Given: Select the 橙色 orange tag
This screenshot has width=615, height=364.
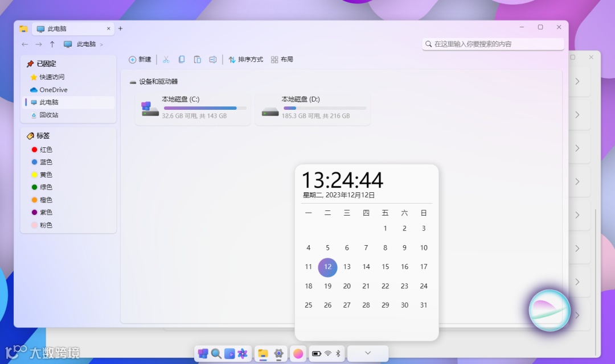Looking at the screenshot, I should [42, 200].
